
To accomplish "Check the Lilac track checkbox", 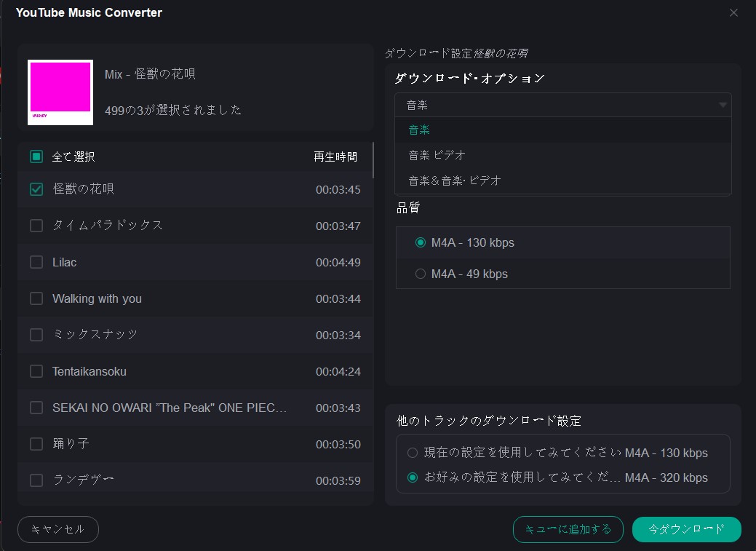I will coord(36,262).
